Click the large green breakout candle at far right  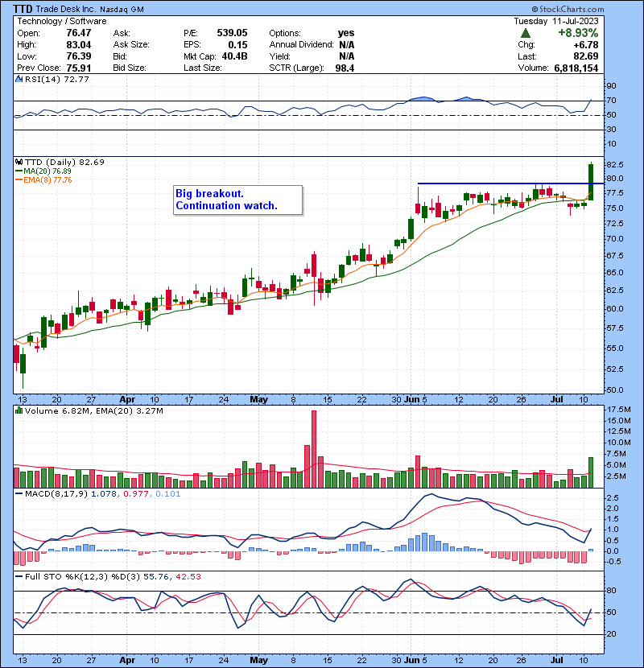point(592,181)
